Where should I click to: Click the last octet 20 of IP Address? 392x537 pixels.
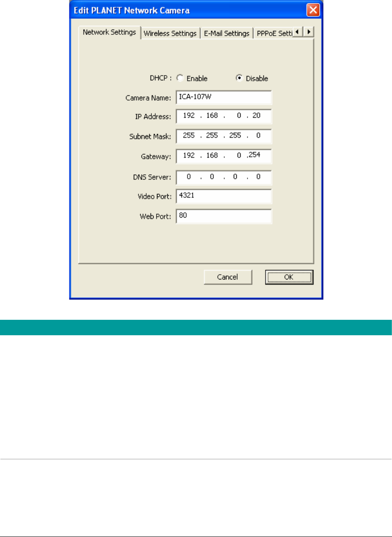tap(257, 116)
